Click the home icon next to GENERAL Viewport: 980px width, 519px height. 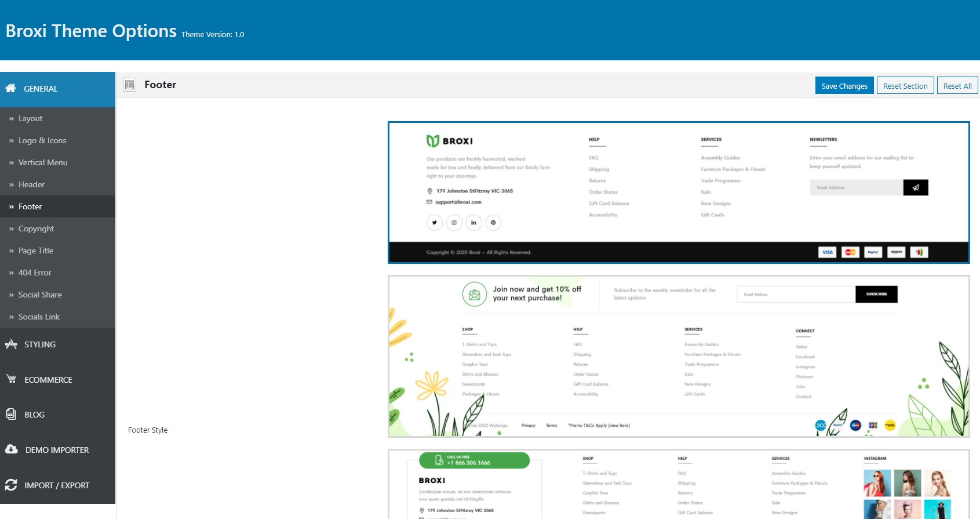[x=10, y=88]
